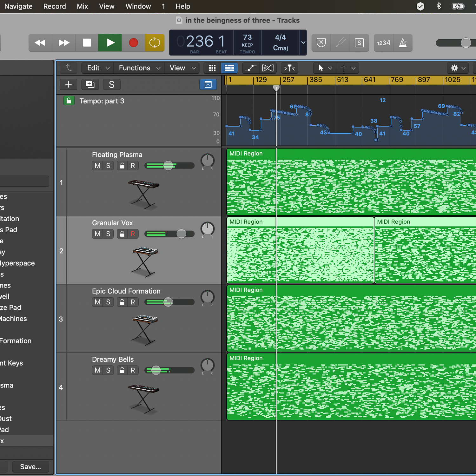Image resolution: width=476 pixels, height=476 pixels.
Task: Enable the Count-in 1234 button
Action: click(383, 43)
